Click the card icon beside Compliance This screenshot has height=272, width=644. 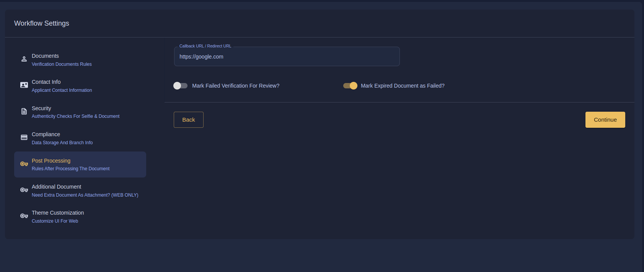(x=24, y=137)
